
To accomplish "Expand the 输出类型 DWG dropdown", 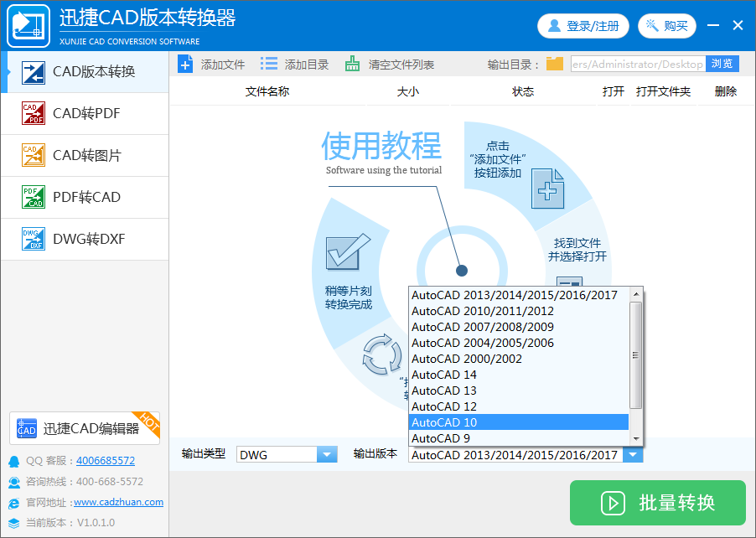I will click(326, 454).
